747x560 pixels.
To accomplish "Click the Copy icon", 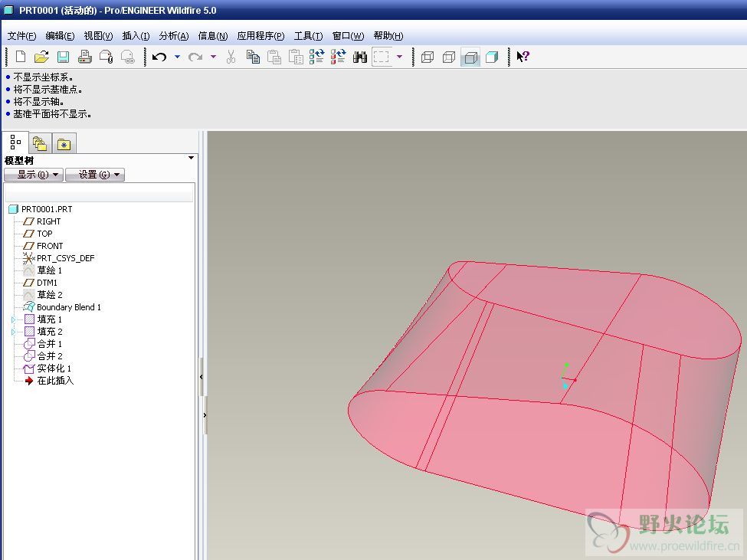I will [253, 57].
